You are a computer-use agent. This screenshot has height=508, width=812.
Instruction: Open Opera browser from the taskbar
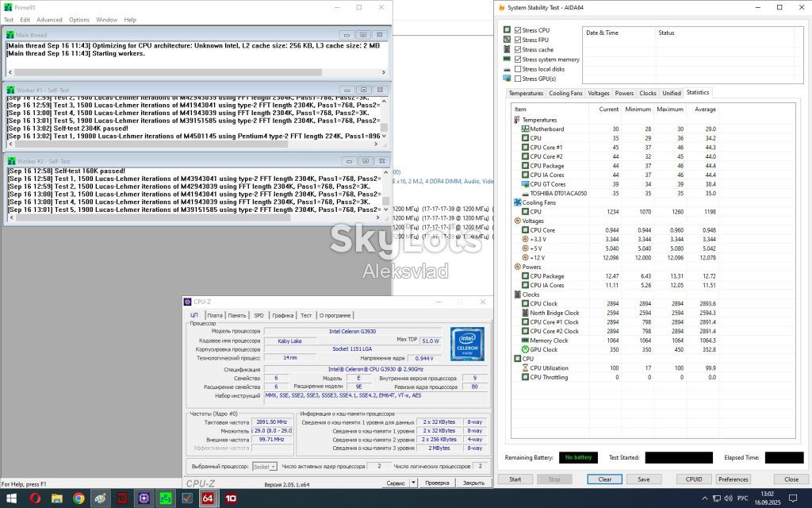pos(35,498)
